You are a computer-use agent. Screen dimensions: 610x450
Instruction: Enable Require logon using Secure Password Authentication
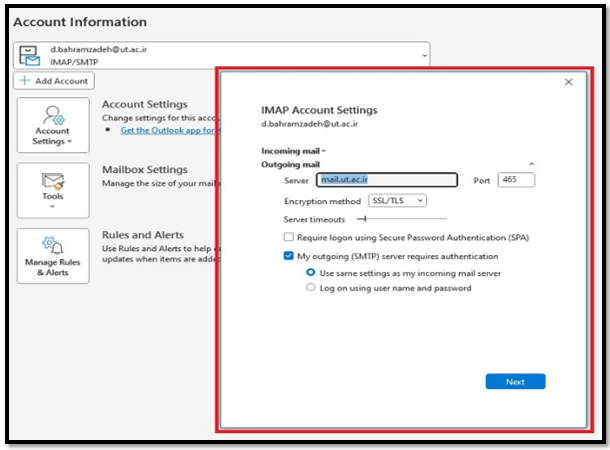pos(289,237)
